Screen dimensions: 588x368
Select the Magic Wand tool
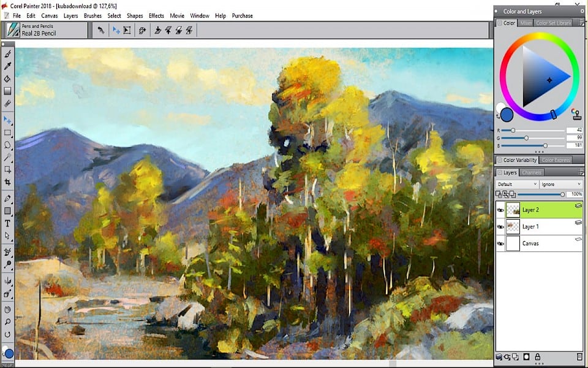pos(8,158)
